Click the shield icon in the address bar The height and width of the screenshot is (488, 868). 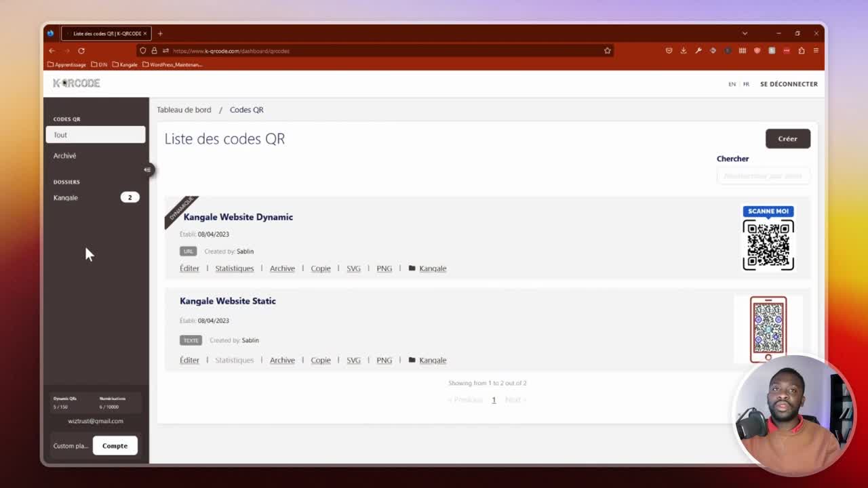143,51
